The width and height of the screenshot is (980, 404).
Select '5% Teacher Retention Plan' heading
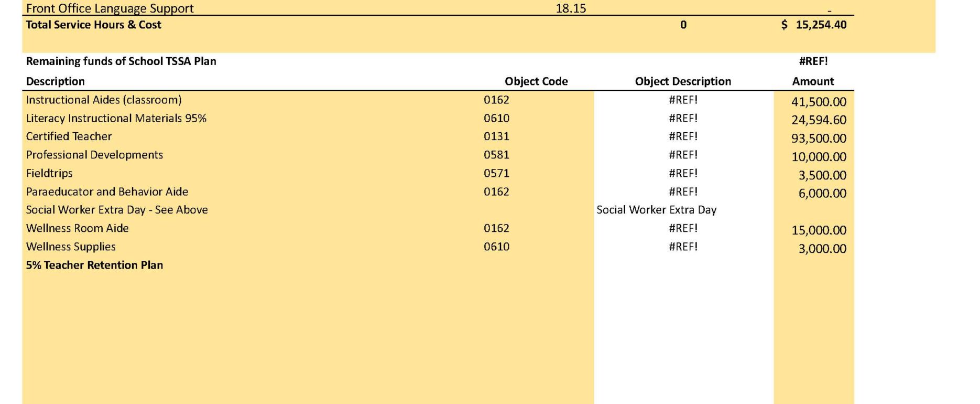click(x=94, y=265)
